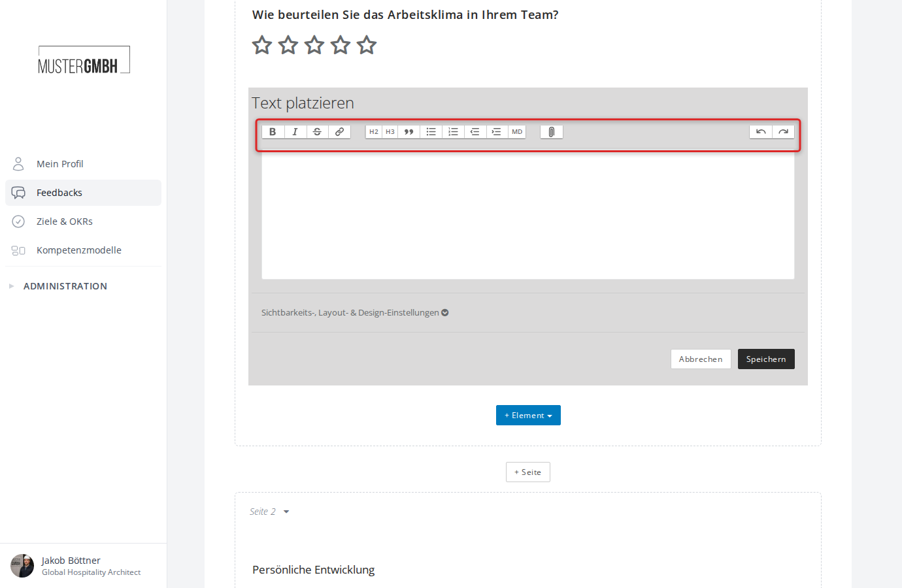Rate Arbeitsklima with the fifth star
Image resolution: width=902 pixels, height=588 pixels.
coord(367,45)
